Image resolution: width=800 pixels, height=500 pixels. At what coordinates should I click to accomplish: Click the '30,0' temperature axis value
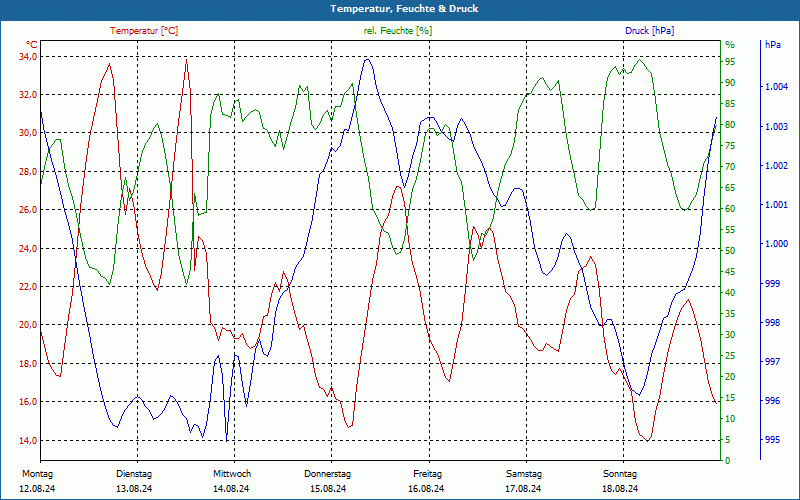click(29, 133)
